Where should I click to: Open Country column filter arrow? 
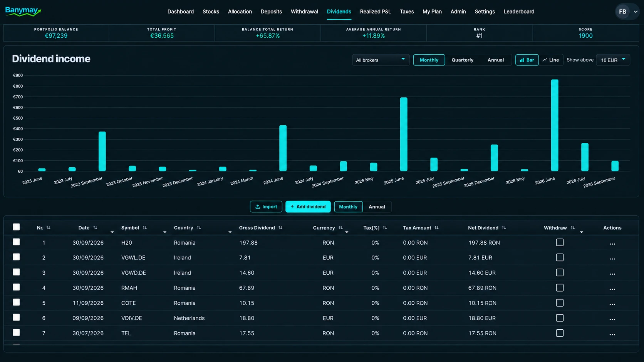[x=230, y=232]
